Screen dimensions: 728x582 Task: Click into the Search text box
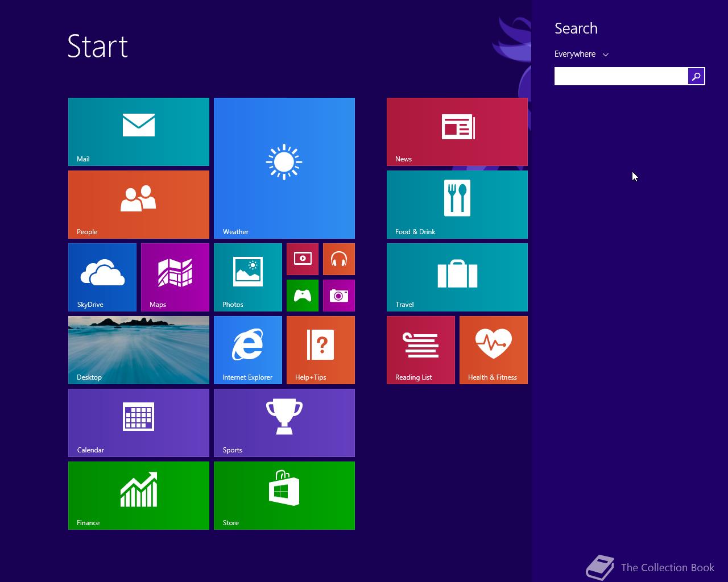tap(621, 76)
